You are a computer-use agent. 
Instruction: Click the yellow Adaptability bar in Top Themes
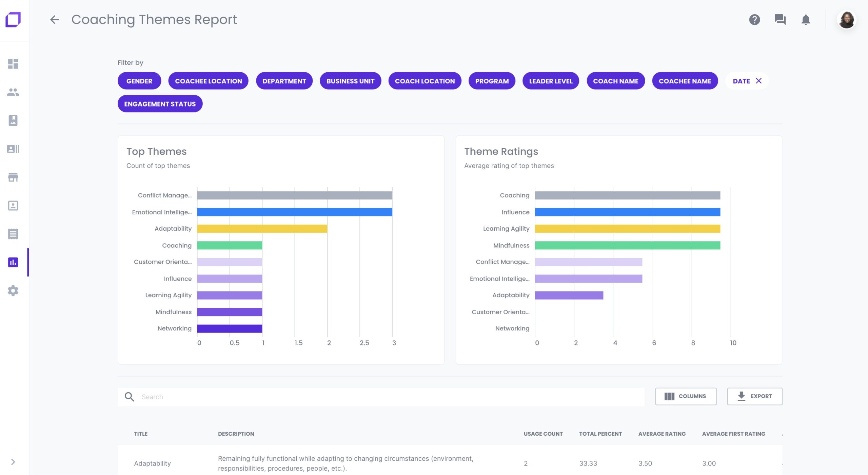262,229
